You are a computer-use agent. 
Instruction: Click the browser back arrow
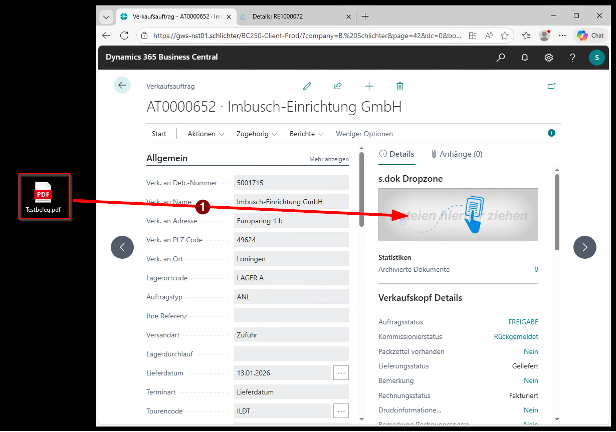click(106, 36)
